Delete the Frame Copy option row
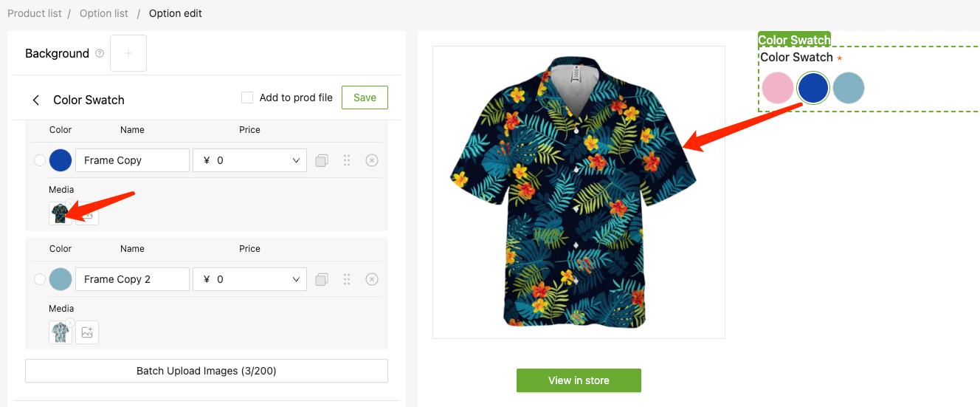980x407 pixels. point(372,160)
